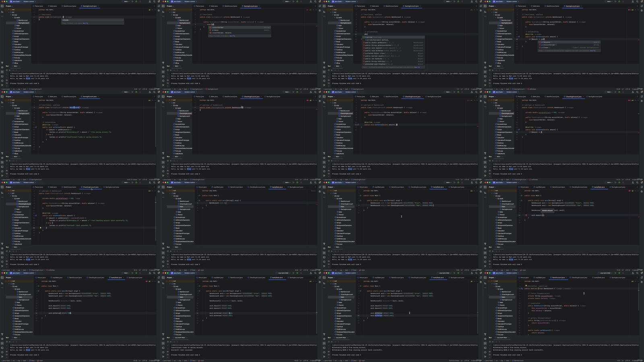This screenshot has width=644, height=362.
Task: Collapse 'bank' folder in nearly empty CheckingAccount class frame
Action: [174, 108]
